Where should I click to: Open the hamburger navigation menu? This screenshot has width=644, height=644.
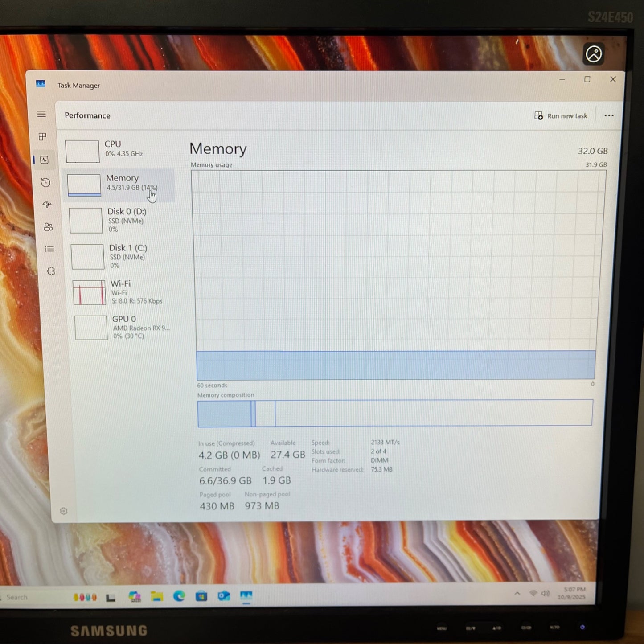coord(41,114)
